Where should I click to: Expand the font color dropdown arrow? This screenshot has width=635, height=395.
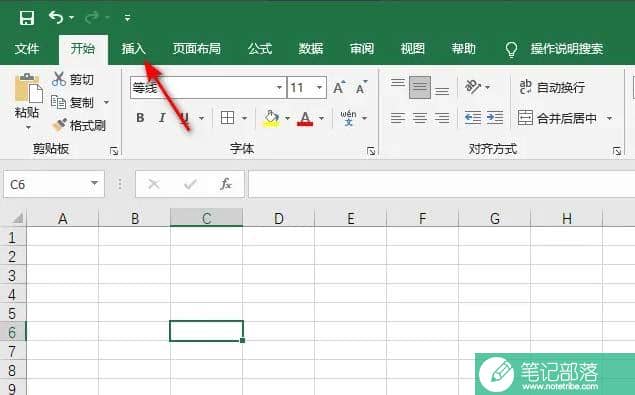(322, 118)
